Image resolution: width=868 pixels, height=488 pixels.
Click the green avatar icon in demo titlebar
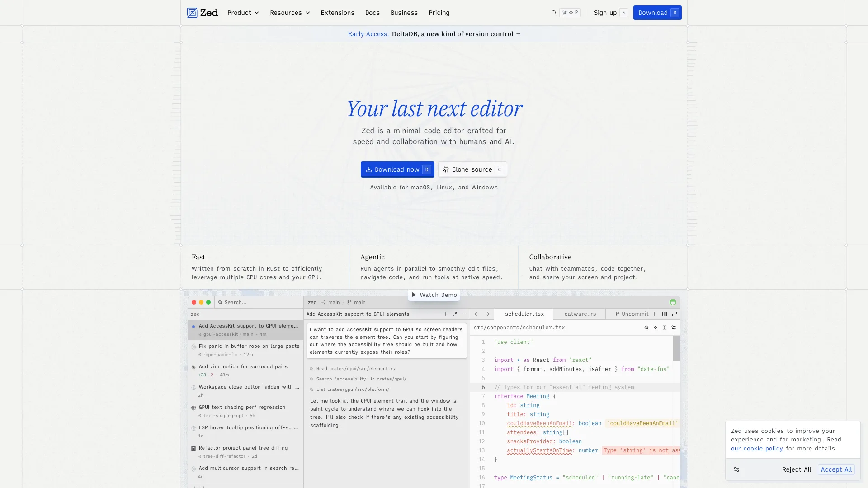click(673, 302)
